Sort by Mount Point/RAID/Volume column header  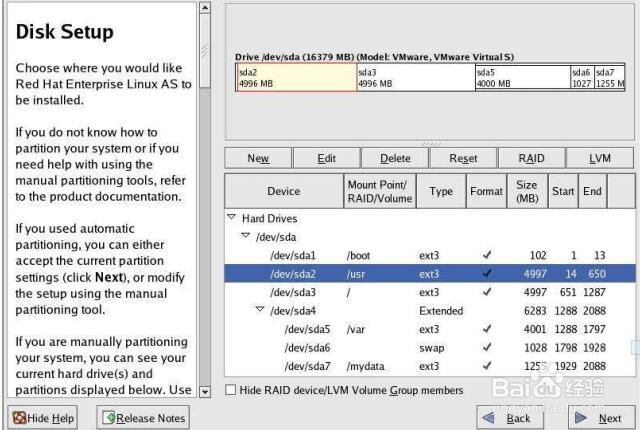[380, 191]
